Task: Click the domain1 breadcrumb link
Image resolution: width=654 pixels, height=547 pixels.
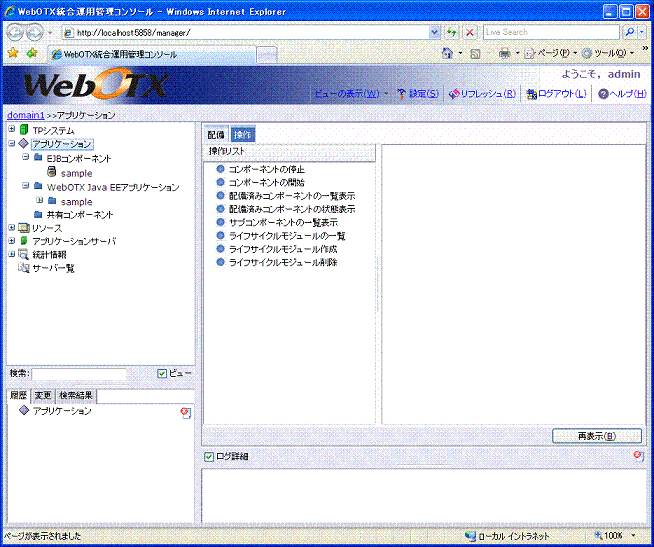Action: click(x=24, y=115)
